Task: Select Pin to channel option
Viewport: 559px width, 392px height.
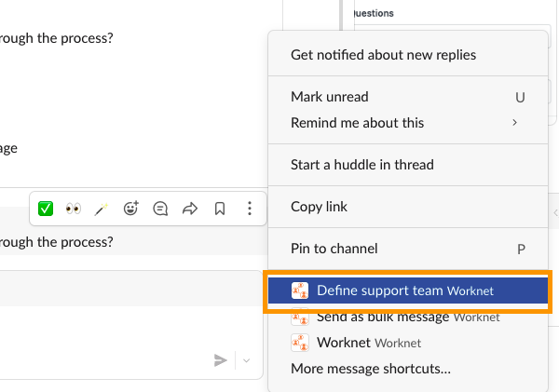Action: point(408,249)
